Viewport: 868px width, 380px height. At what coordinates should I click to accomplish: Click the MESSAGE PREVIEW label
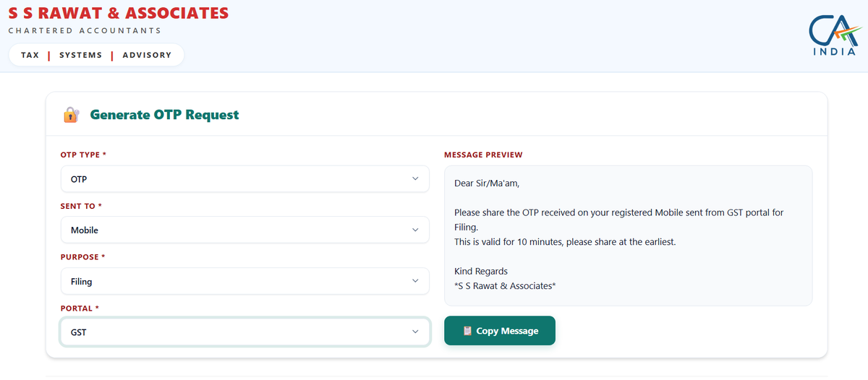point(483,155)
